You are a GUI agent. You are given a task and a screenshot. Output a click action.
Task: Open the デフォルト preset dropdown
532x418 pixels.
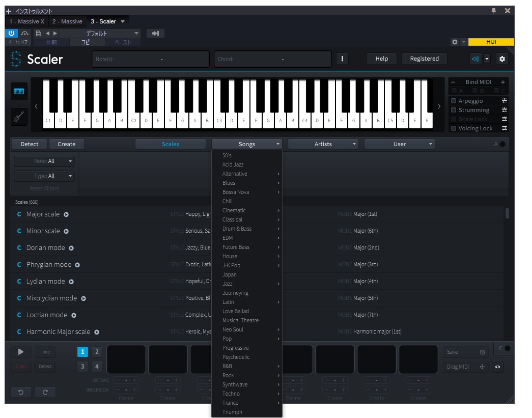[x=100, y=33]
